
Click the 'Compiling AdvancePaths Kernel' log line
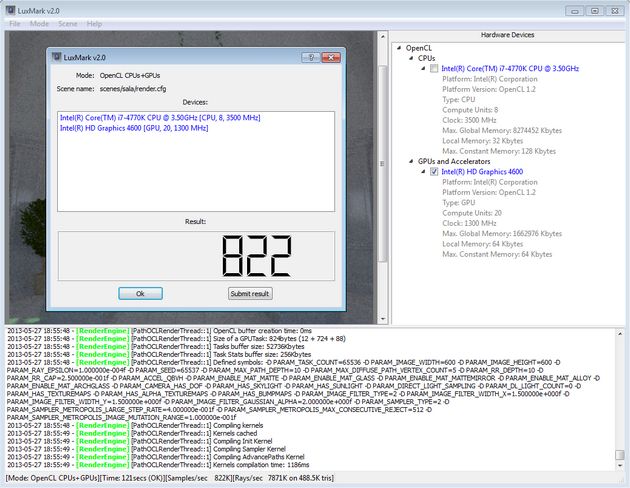156,457
